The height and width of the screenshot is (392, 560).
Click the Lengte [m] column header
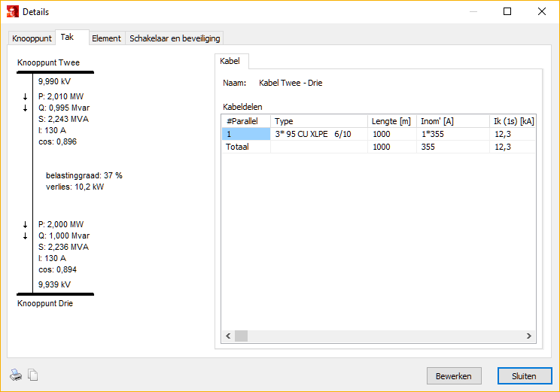coord(391,121)
